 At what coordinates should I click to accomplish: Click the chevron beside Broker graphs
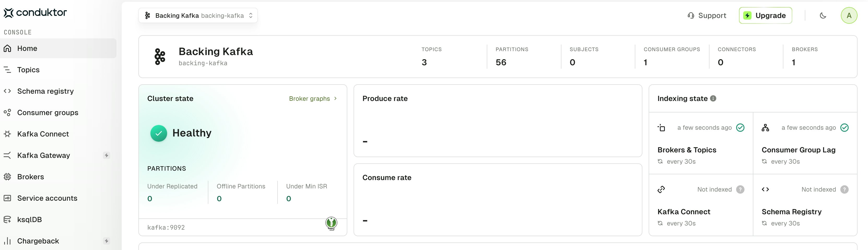pyautogui.click(x=335, y=98)
